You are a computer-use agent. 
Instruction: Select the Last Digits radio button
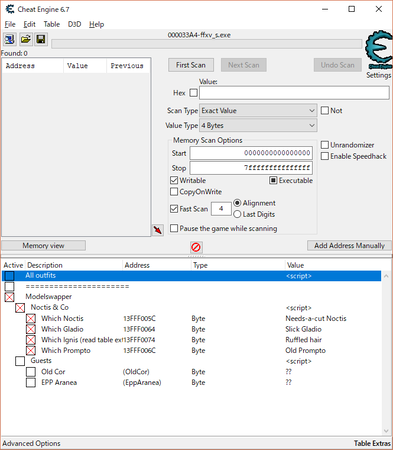[x=237, y=214]
